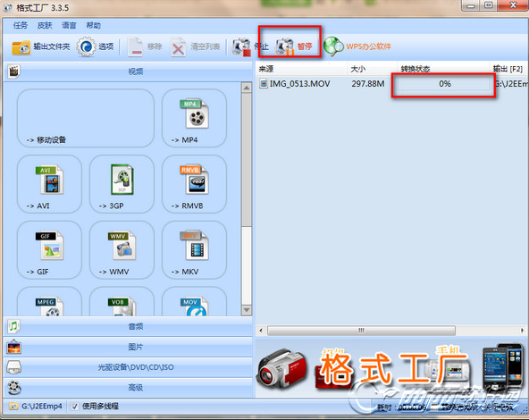Select the -> MP4 conversion icon

click(194, 118)
